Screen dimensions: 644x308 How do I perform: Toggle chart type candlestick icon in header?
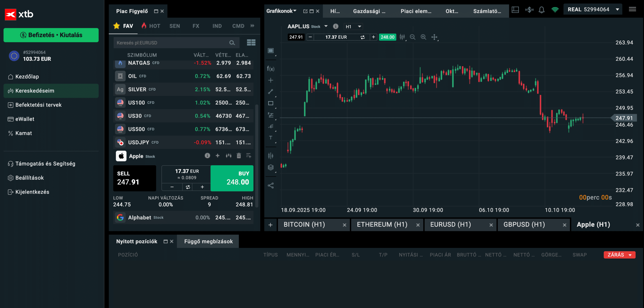click(x=402, y=37)
